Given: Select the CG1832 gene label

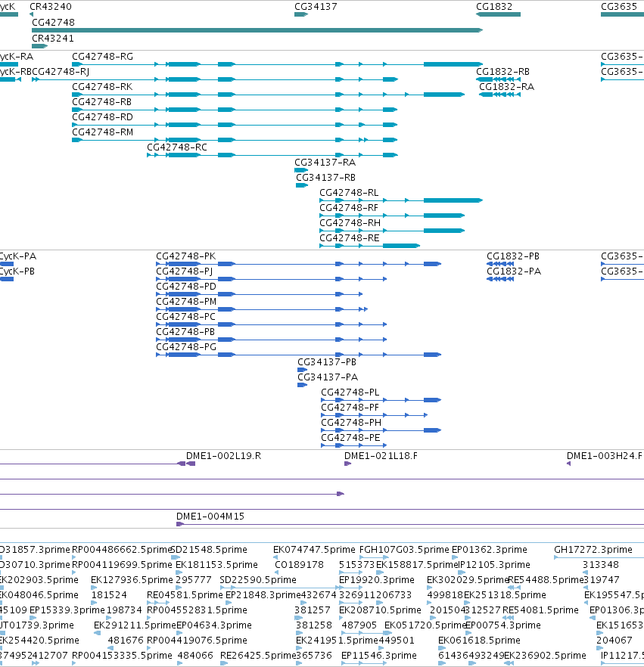Looking at the screenshot, I should [494, 7].
